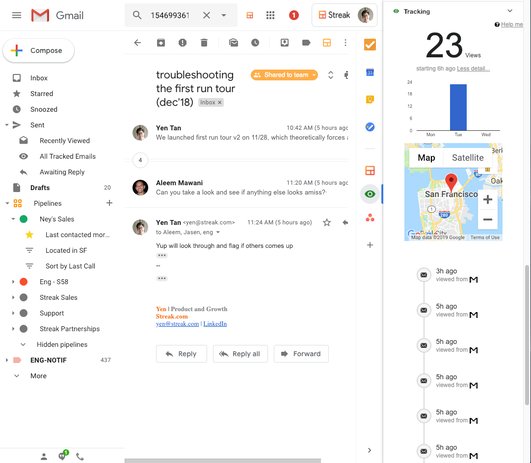Toggle expand all messages arrows

point(331,75)
